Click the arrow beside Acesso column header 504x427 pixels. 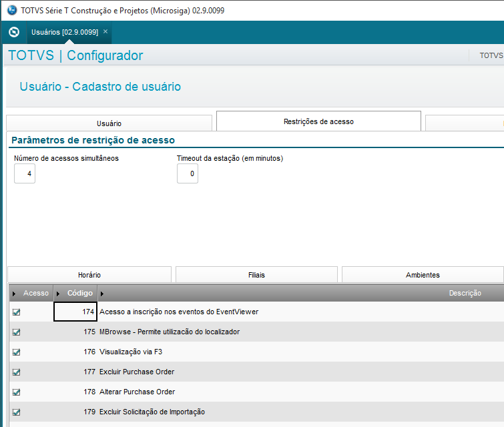click(x=14, y=294)
